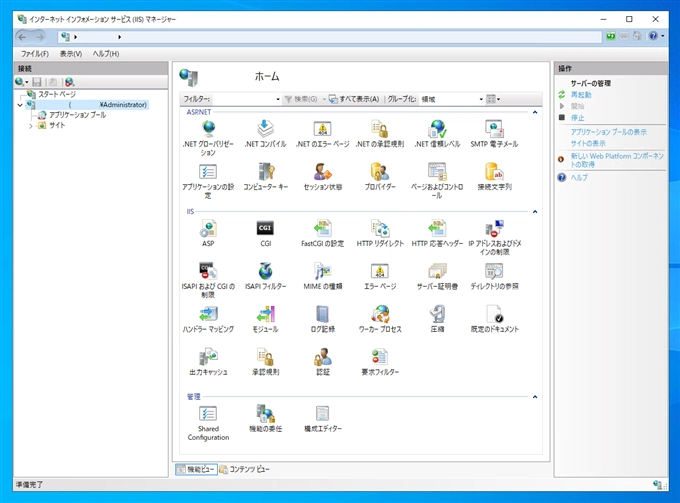Image resolution: width=680 pixels, height=503 pixels.
Task: Open SMTP 電子メール feature
Action: point(494,134)
